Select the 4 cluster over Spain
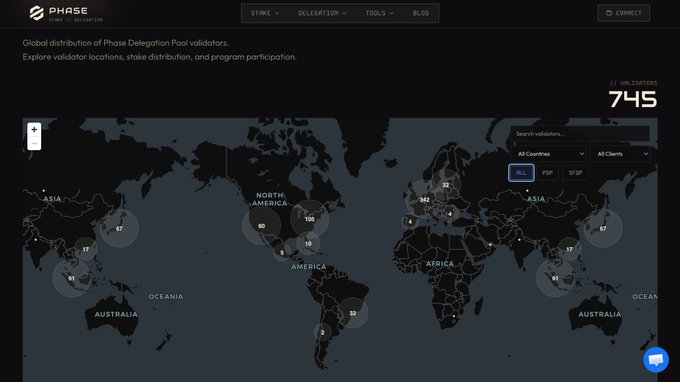680x382 pixels. click(x=410, y=222)
